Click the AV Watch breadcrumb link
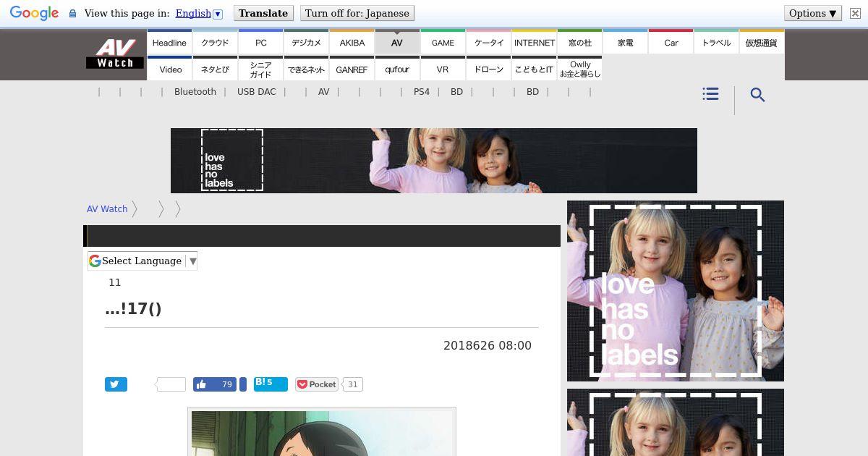 (107, 208)
